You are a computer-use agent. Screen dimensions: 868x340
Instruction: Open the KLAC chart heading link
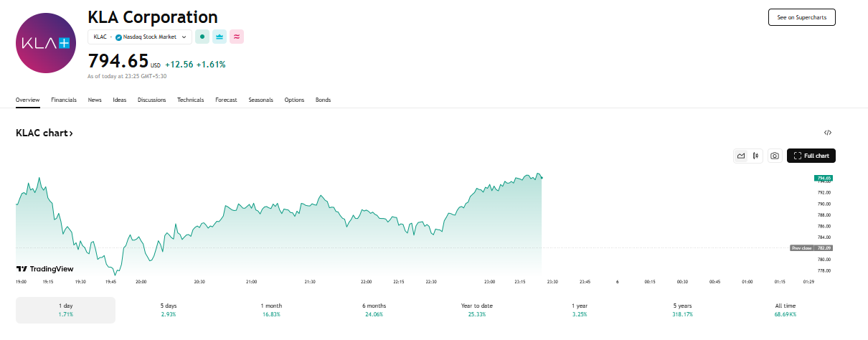(44, 133)
